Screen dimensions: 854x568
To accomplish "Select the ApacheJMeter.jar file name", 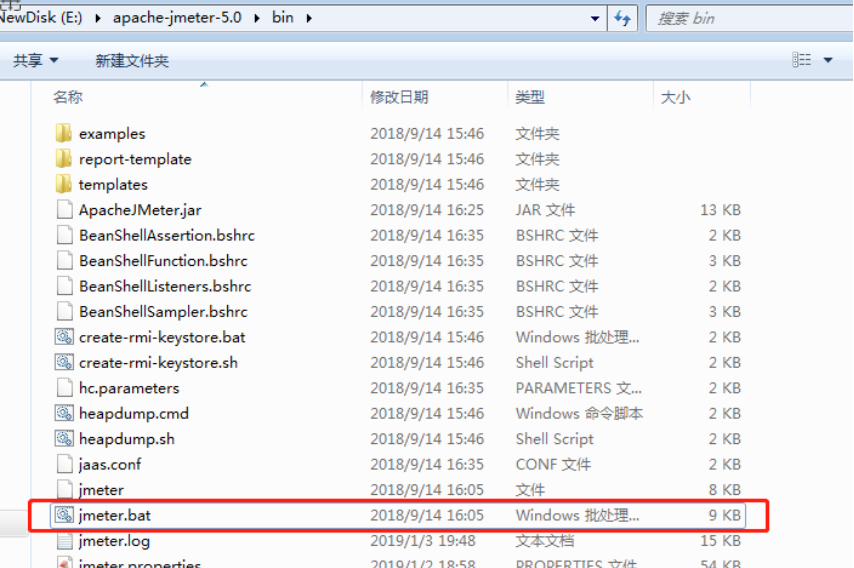I will pos(140,210).
